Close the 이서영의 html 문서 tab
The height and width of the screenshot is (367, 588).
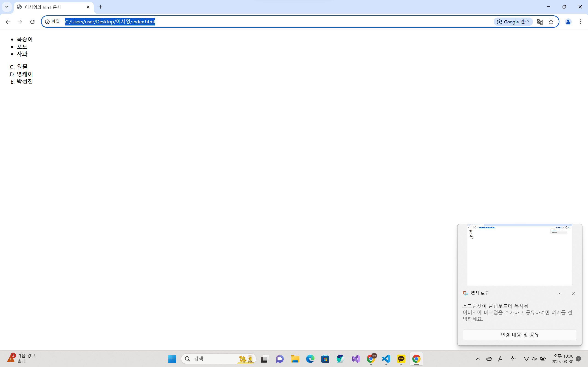coord(88,7)
